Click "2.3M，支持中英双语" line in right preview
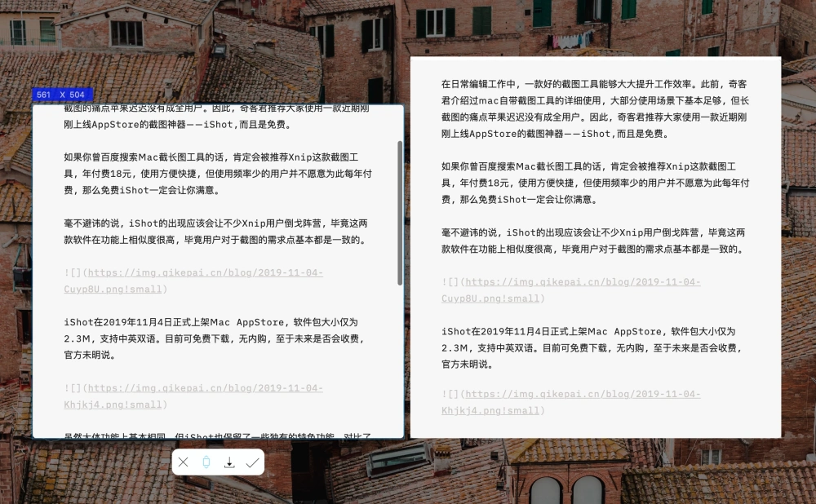The width and height of the screenshot is (816, 504). pyautogui.click(x=591, y=348)
